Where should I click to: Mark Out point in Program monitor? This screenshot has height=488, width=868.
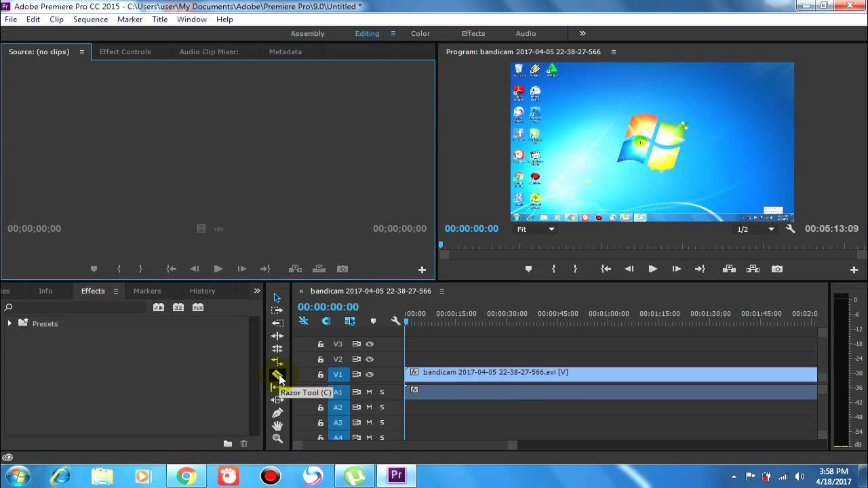click(575, 269)
